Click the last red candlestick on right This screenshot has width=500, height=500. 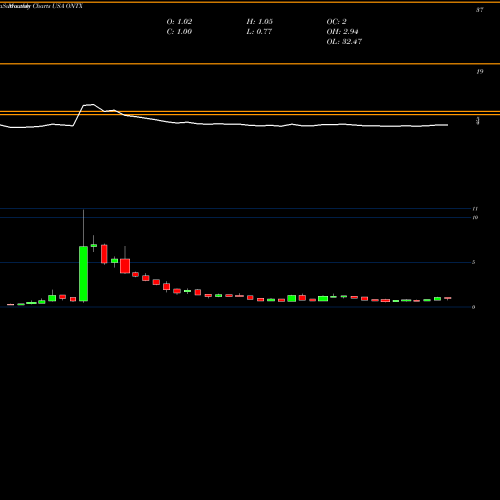pyautogui.click(x=448, y=298)
